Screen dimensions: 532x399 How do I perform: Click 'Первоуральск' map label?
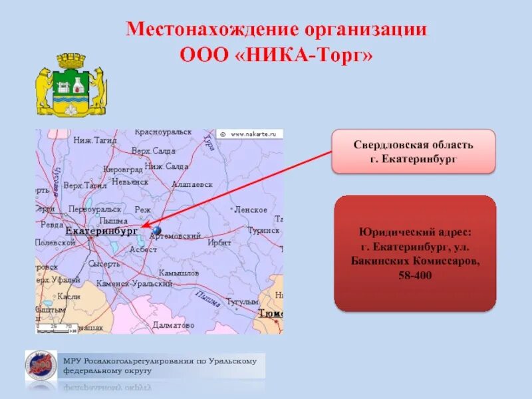94,209
